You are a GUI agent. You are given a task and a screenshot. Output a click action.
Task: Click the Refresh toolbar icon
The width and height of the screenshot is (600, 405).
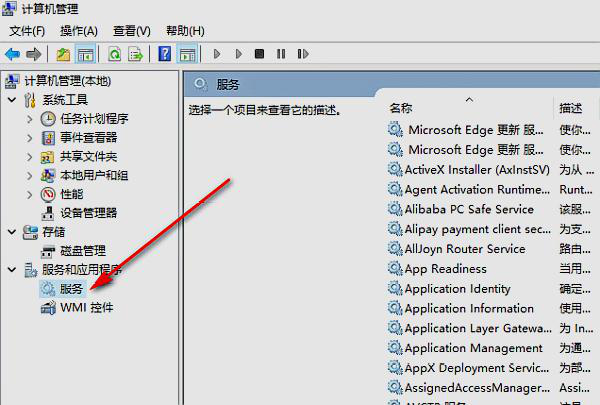114,54
